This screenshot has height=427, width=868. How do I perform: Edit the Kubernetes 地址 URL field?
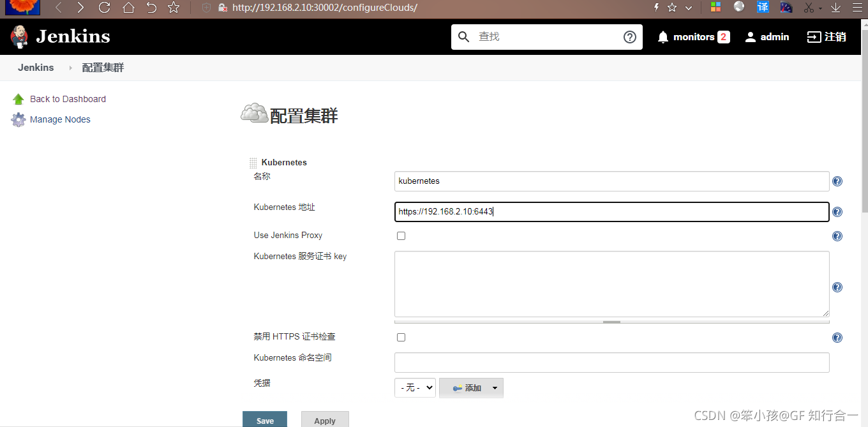(x=611, y=212)
